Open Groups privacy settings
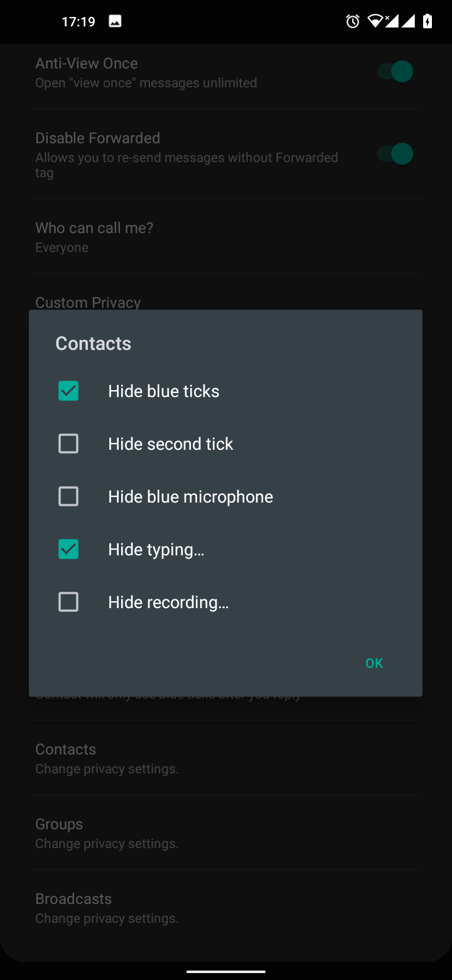Image resolution: width=452 pixels, height=980 pixels. tap(107, 832)
